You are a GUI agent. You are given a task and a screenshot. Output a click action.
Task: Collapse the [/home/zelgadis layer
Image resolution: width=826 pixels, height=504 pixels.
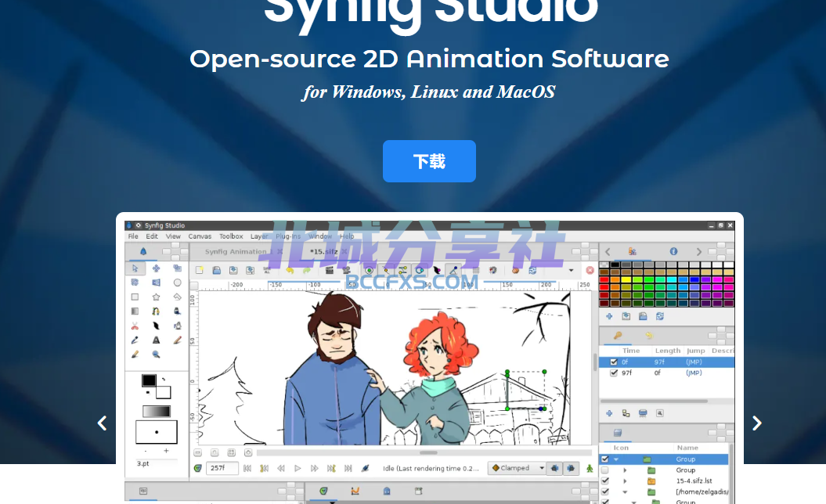(x=625, y=492)
